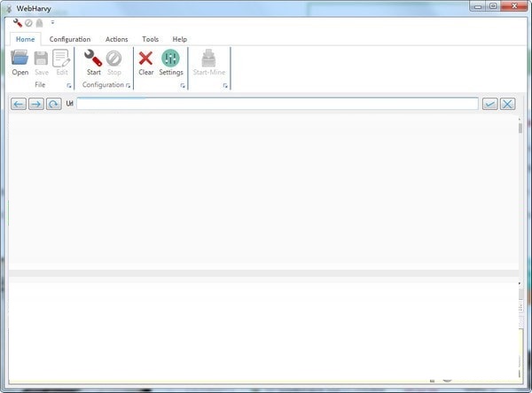Click the X button beside the URL bar
532x393 pixels.
pos(507,104)
